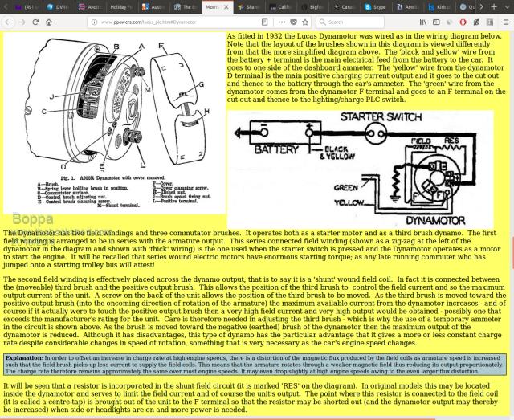Save page to Pocket
Image resolution: width=514 pixels, height=420 pixels.
pos(292,22)
